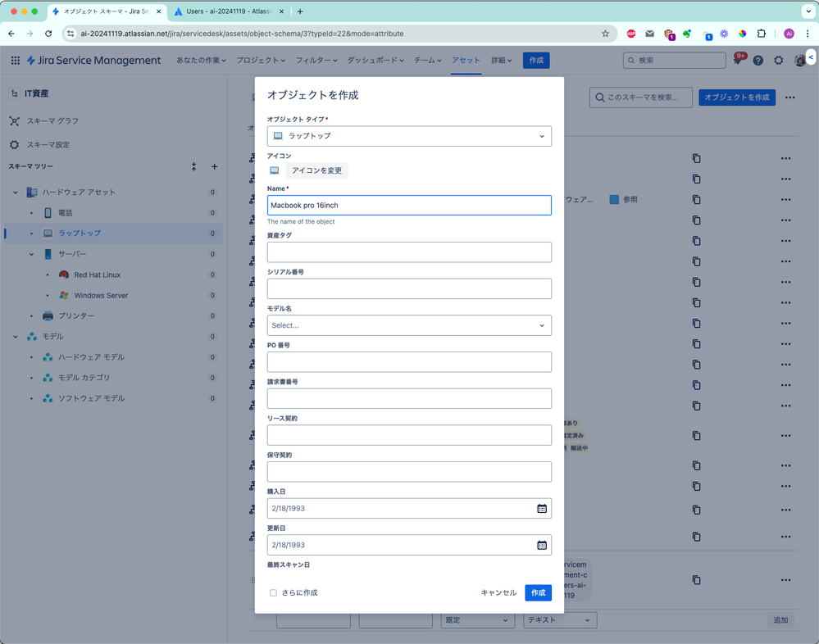
Task: Click the calendar icon in 購入日 field
Action: (x=542, y=508)
